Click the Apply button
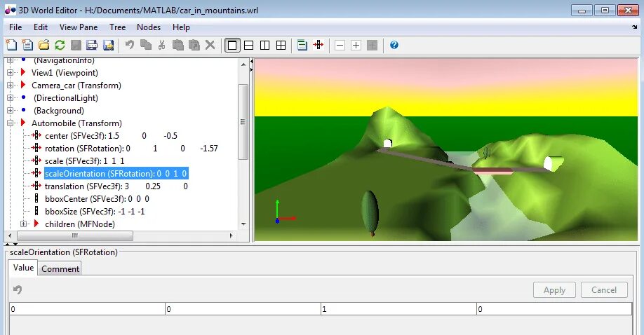 554,290
